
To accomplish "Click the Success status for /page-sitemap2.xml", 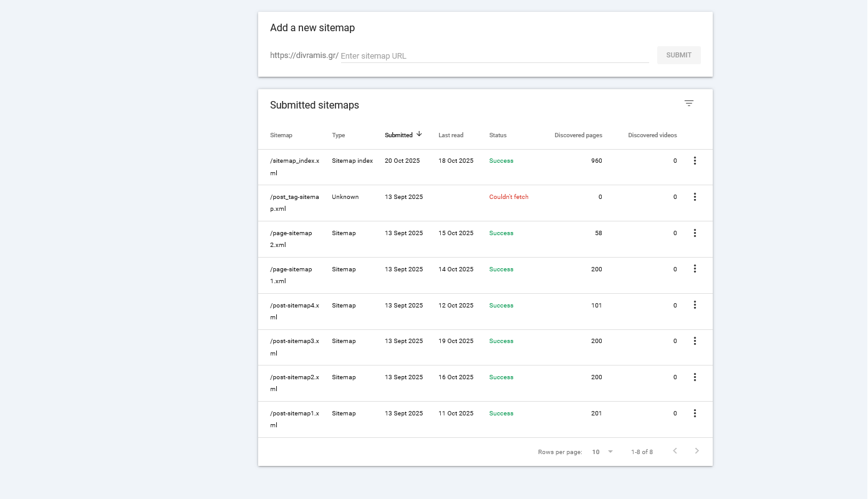I will click(x=501, y=233).
